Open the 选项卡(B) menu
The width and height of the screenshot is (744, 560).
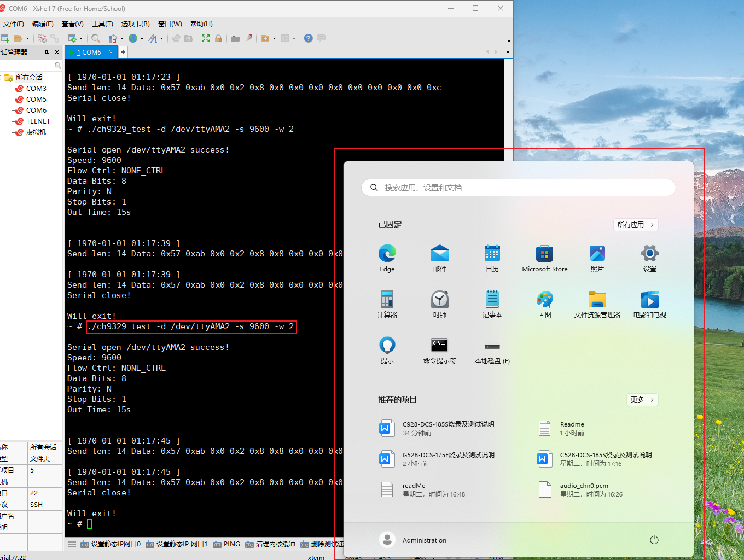coord(135,24)
